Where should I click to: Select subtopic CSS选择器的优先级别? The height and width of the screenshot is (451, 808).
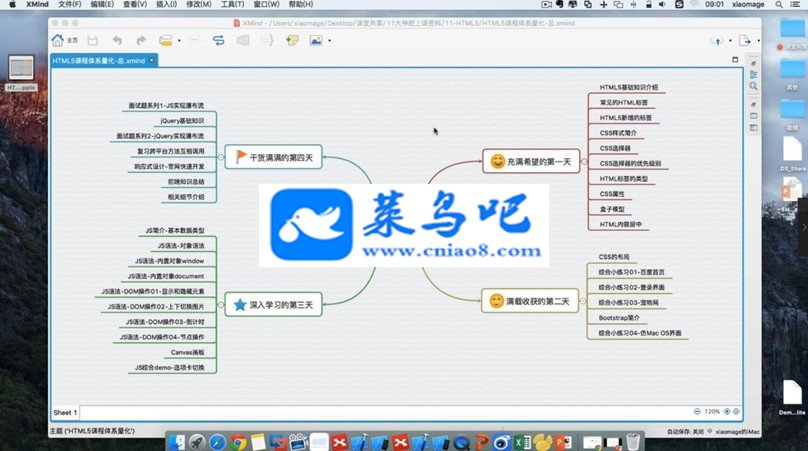pyautogui.click(x=630, y=163)
